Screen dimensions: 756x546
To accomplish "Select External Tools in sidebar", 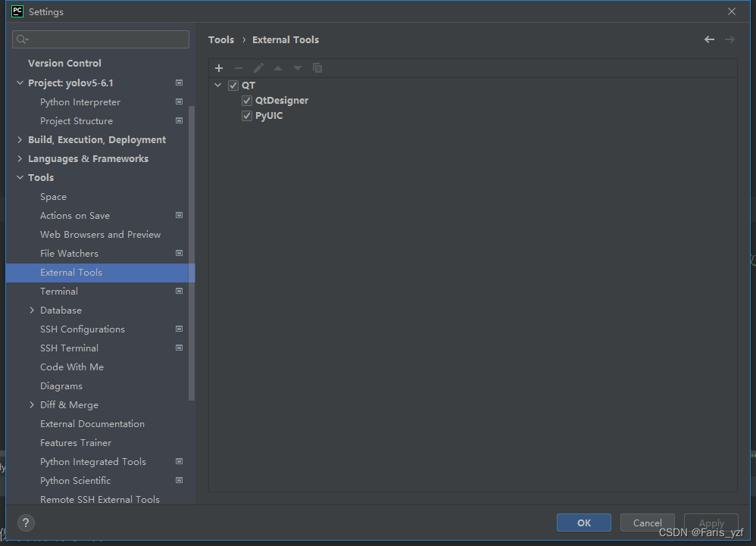I will 100,273.
